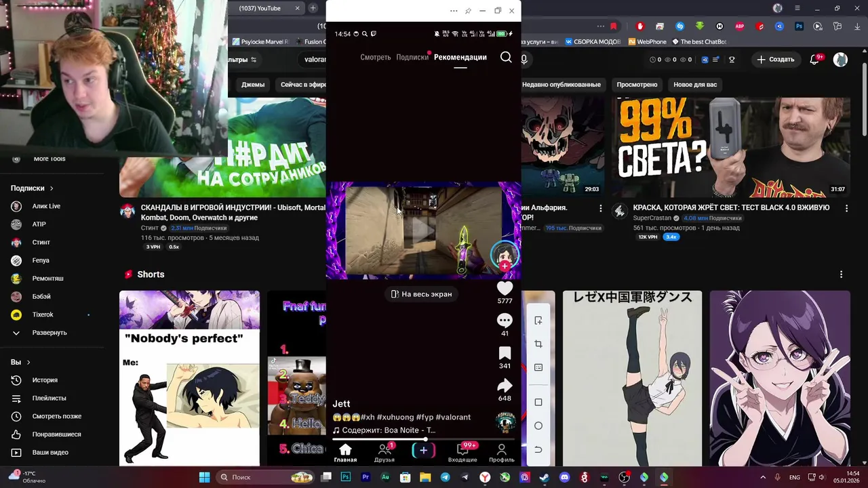Tap Android back arrow in mirror sidebar
The height and width of the screenshot is (488, 868).
[538, 449]
